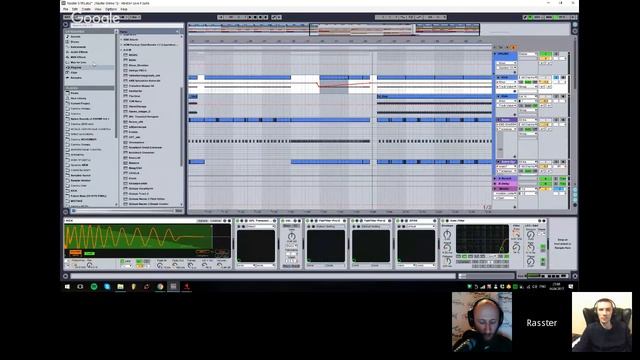640x360 pixels.
Task: Click the Auto Filter LFO amount knob
Action: pyautogui.click(x=531, y=235)
